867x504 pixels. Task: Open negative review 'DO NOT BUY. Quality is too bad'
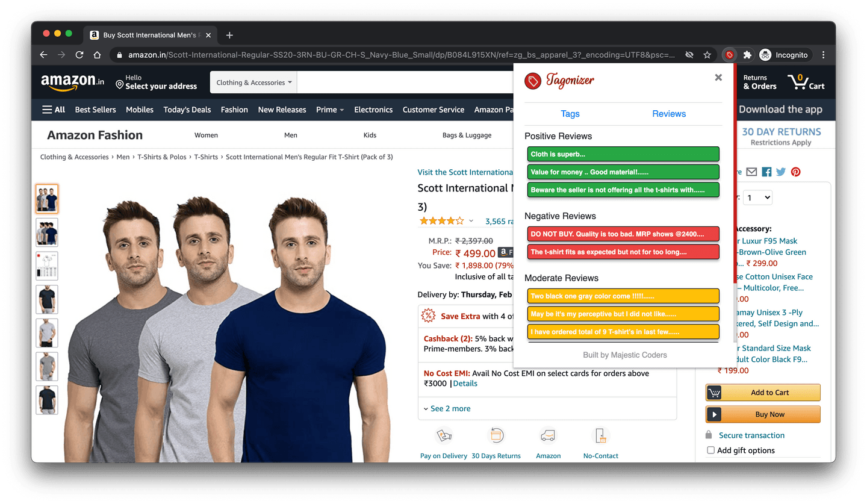click(x=623, y=234)
